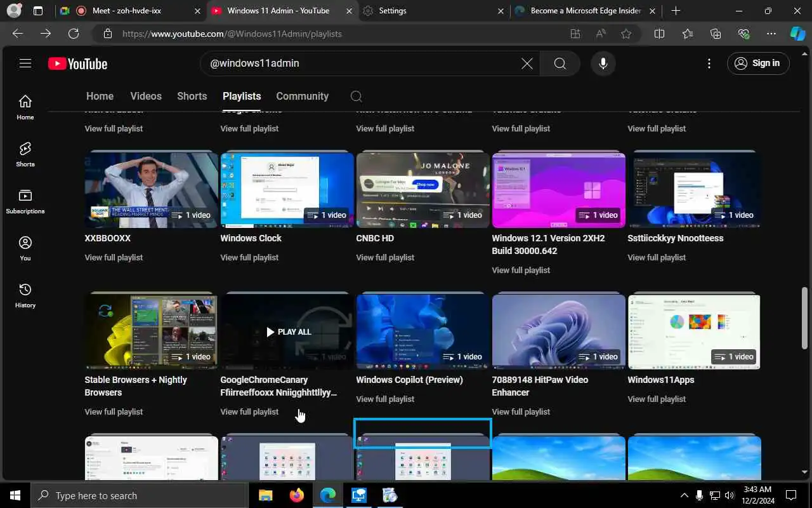812x508 pixels.
Task: Switch to Become a Microsoft Edge Insider tab
Action: (x=586, y=11)
